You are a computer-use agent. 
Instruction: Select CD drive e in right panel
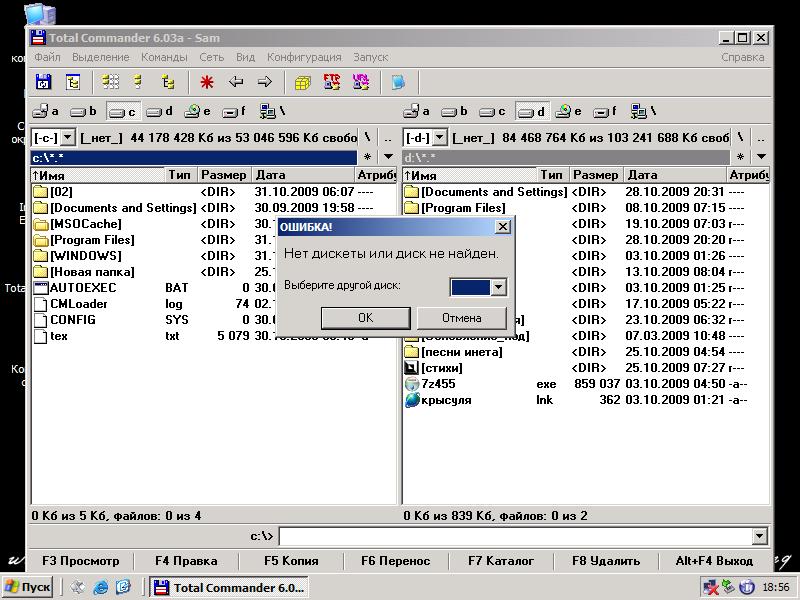click(x=568, y=111)
